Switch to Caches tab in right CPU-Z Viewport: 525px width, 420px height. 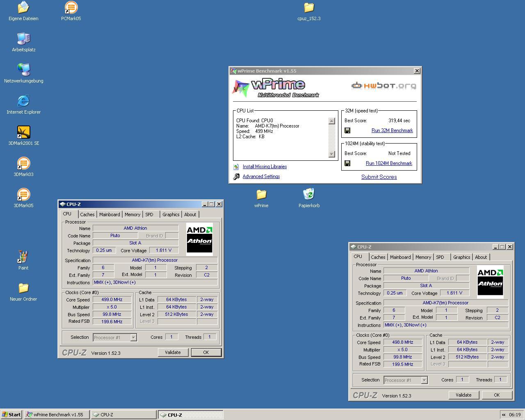click(378, 257)
